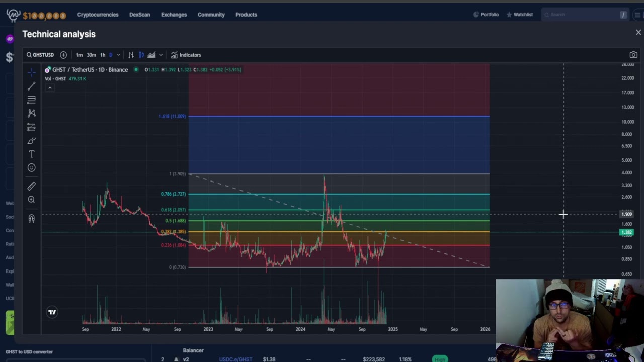Take a chart snapshot with camera icon
Viewport: 644px width, 362px height.
(x=633, y=55)
